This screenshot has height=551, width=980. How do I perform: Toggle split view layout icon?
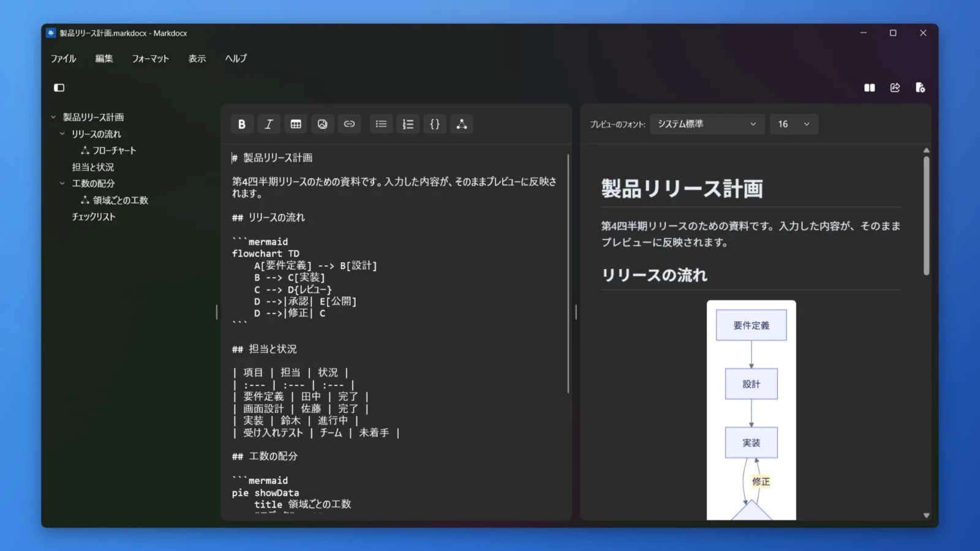(870, 88)
